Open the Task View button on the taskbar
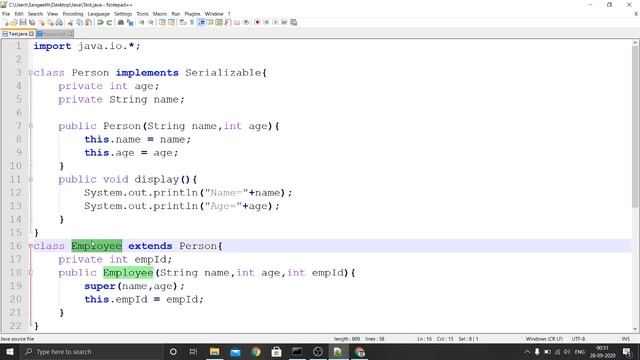The width and height of the screenshot is (640, 360). click(193, 352)
